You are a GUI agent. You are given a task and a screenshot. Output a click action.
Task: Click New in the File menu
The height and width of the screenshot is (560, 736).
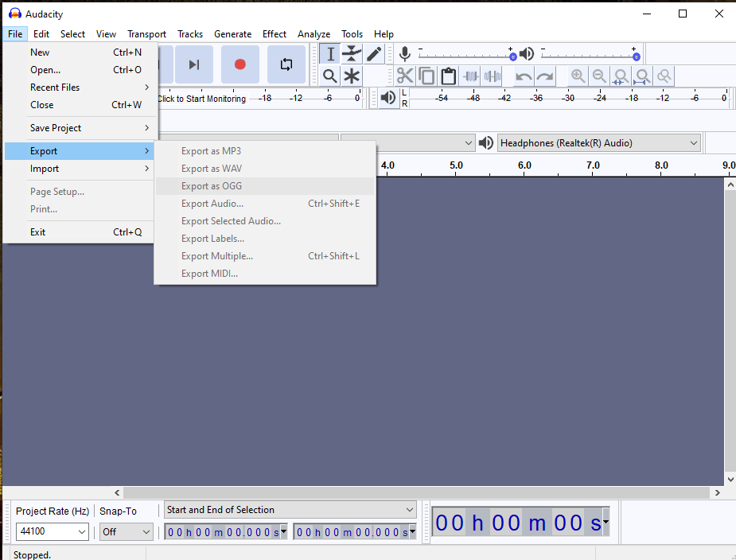pyautogui.click(x=80, y=52)
